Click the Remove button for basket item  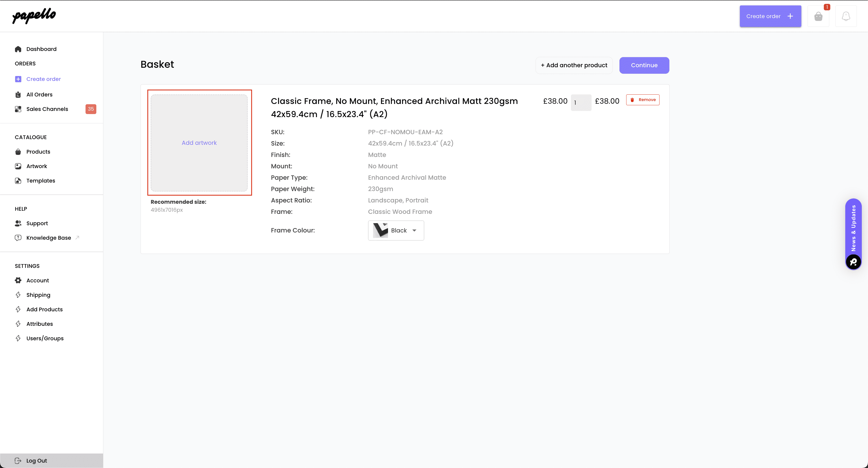pyautogui.click(x=642, y=100)
